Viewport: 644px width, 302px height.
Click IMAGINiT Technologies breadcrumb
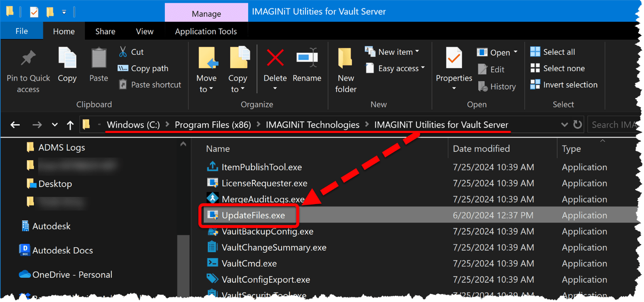click(x=312, y=125)
